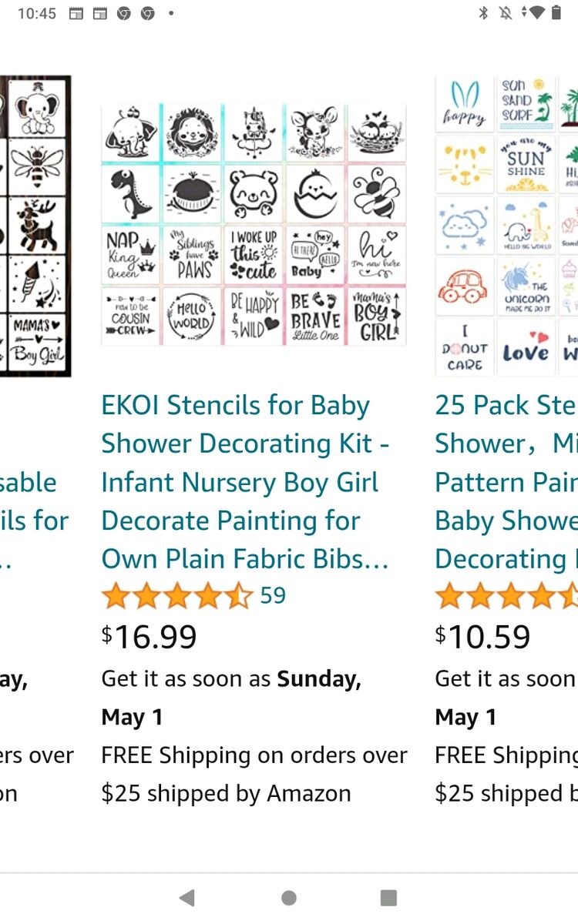Open recent apps with square button
578x924 pixels.
pos(388,897)
